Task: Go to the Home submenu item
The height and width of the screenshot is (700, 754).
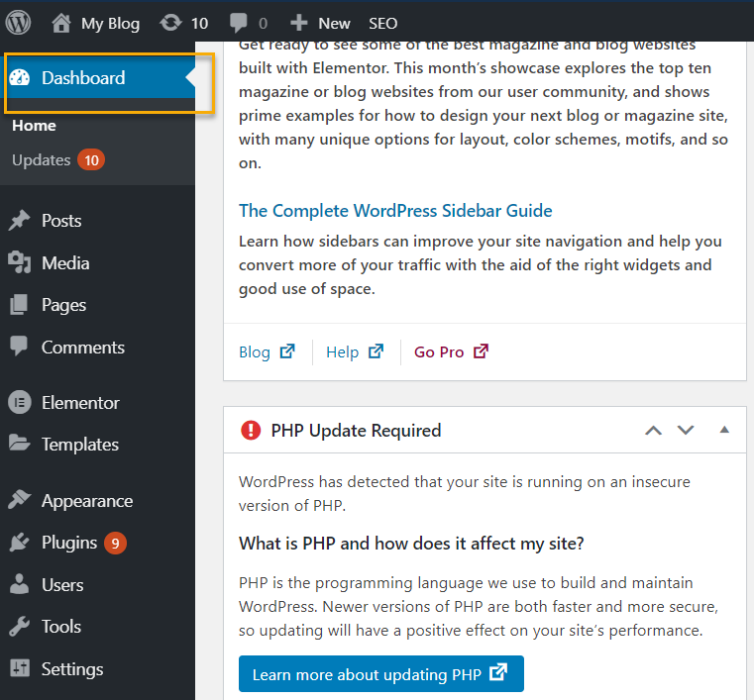Action: (34, 126)
